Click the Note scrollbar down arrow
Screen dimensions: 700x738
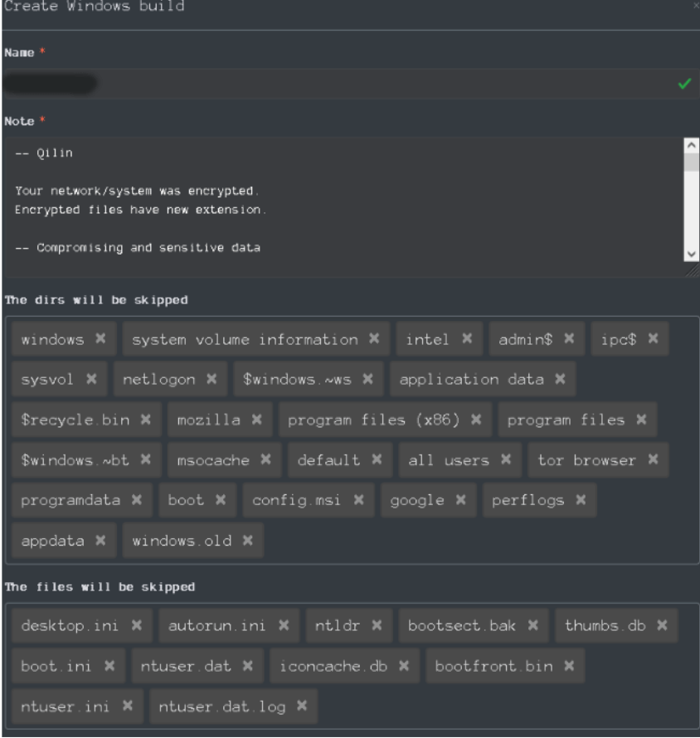click(x=693, y=255)
